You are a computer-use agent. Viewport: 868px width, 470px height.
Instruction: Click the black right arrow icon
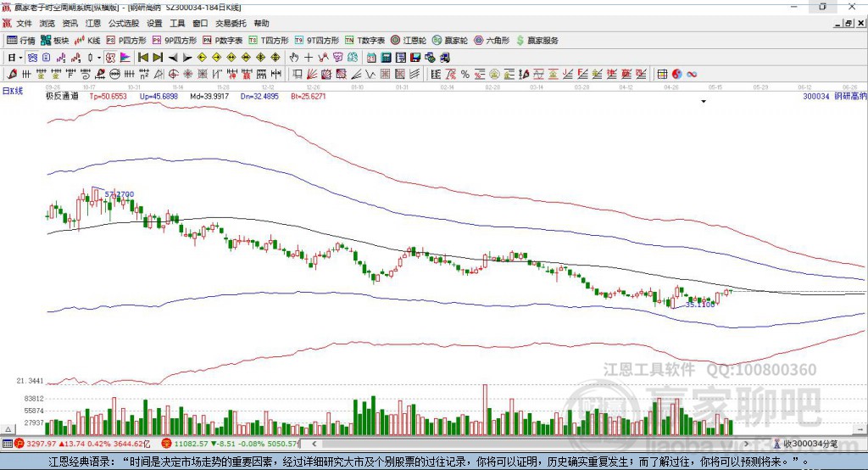pyautogui.click(x=187, y=58)
